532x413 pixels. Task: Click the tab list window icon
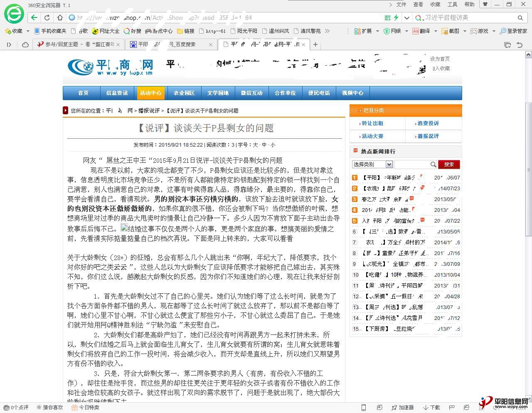507,44
